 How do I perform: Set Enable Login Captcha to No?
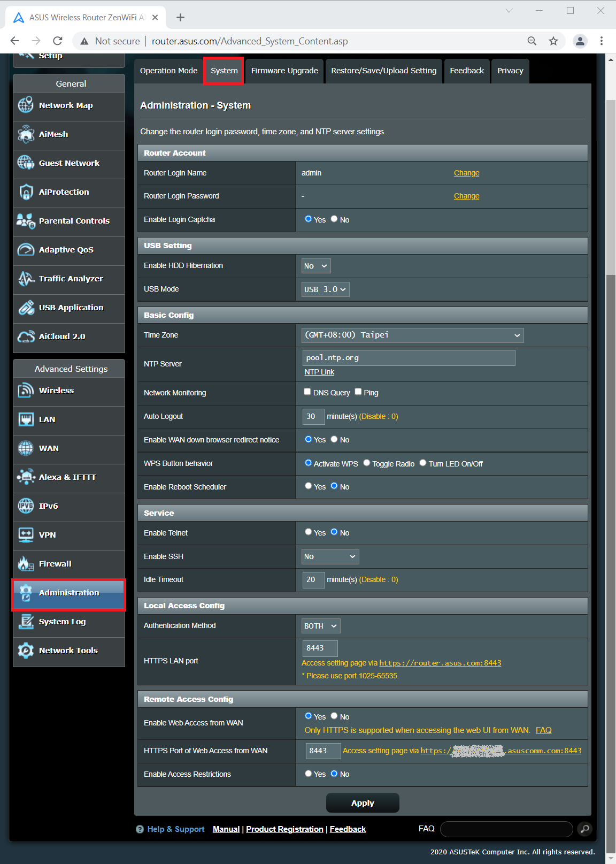pyautogui.click(x=334, y=219)
